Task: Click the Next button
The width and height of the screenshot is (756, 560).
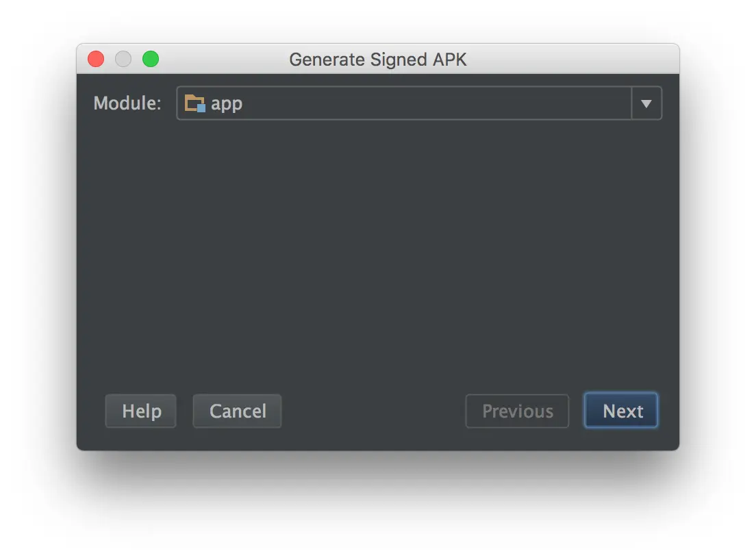Action: [621, 411]
